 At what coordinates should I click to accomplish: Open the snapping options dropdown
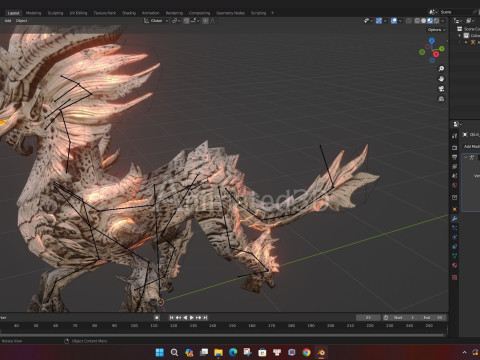(x=195, y=21)
